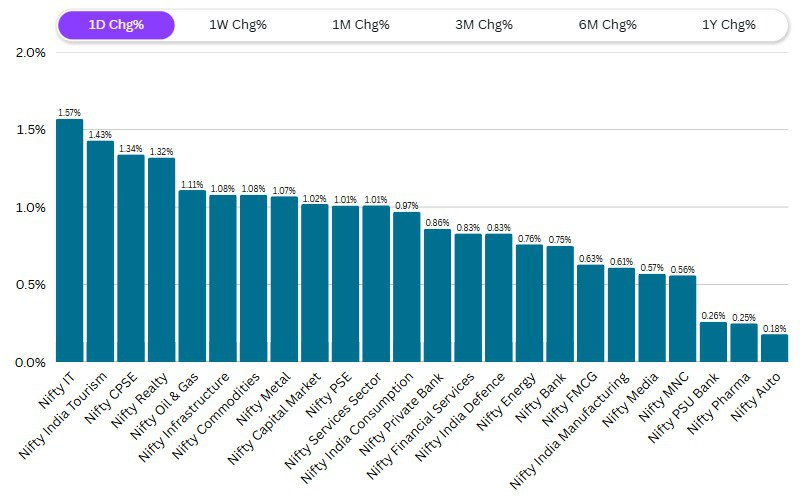The height and width of the screenshot is (503, 804).
Task: Click the Nifty PSU Bank bar
Action: [713, 342]
